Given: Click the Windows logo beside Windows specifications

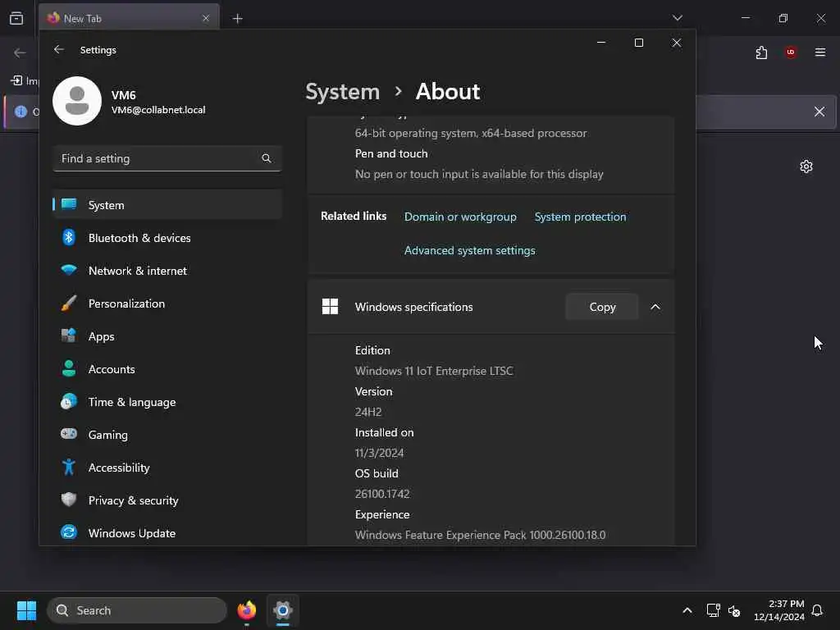Looking at the screenshot, I should pos(330,307).
